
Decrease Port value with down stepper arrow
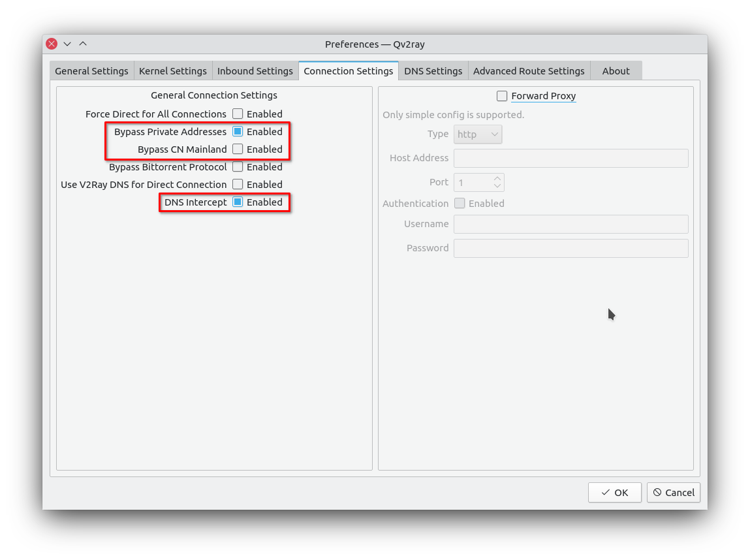coord(497,186)
